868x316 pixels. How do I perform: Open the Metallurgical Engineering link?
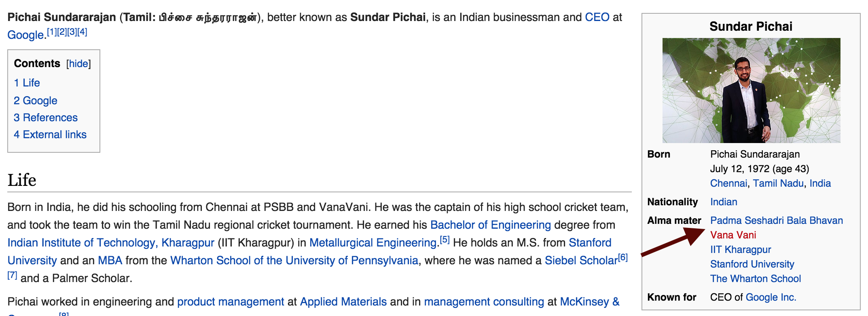[x=373, y=243]
